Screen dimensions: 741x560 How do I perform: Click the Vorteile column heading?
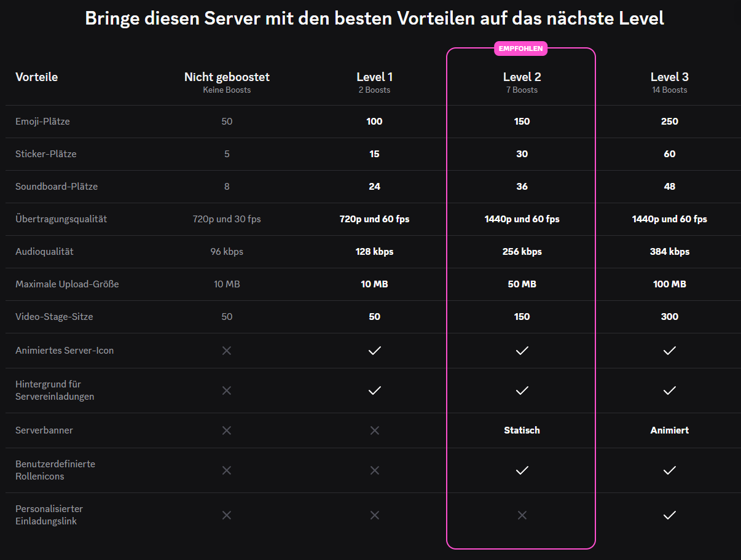(x=36, y=77)
